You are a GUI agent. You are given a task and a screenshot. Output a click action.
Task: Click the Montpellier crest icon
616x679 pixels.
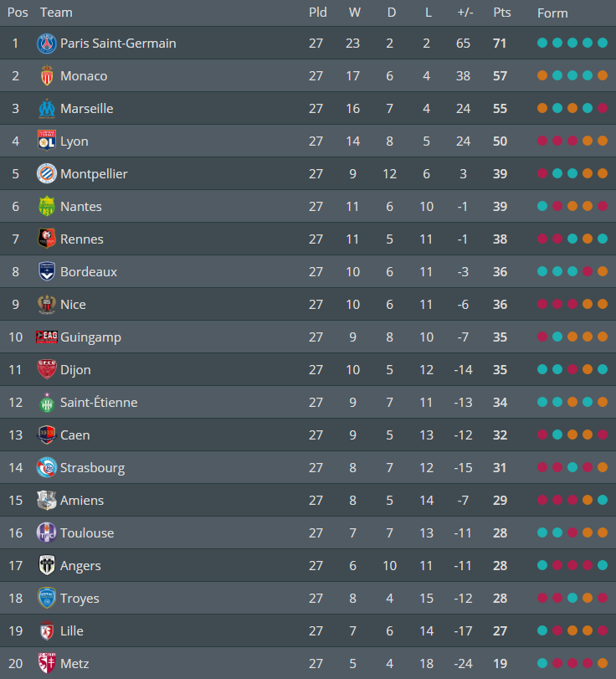click(47, 174)
